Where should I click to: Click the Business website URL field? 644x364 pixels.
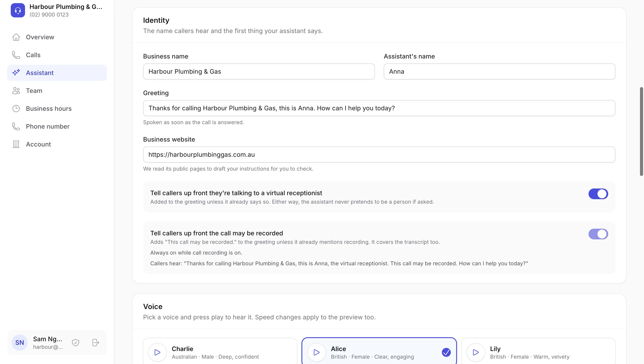pyautogui.click(x=379, y=155)
